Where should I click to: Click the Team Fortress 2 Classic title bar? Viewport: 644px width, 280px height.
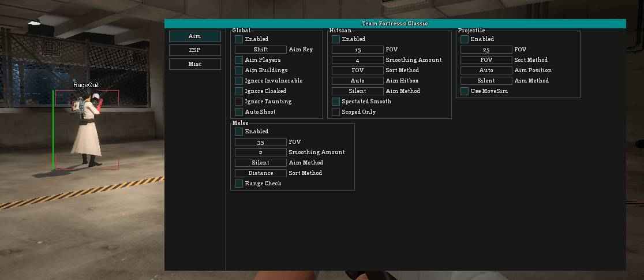[x=395, y=24]
